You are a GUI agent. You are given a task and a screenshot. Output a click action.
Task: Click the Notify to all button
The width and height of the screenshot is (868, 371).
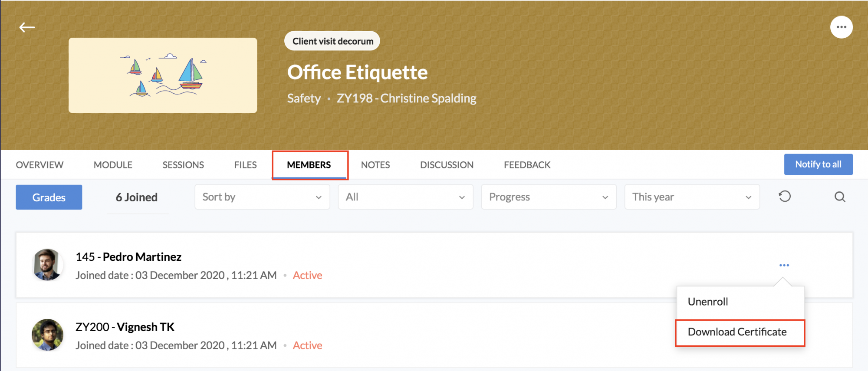pos(818,164)
